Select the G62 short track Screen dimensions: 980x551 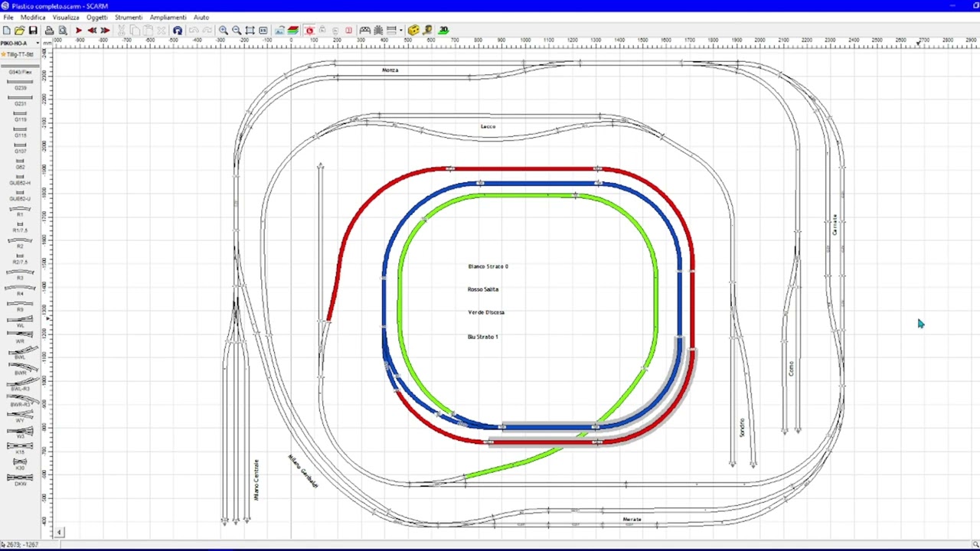pos(20,164)
